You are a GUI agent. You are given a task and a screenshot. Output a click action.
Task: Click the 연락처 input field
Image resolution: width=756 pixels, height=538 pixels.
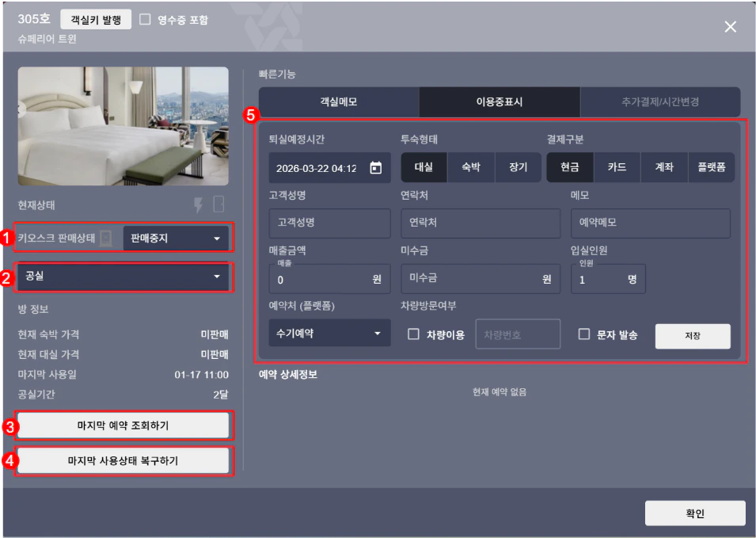(x=481, y=223)
